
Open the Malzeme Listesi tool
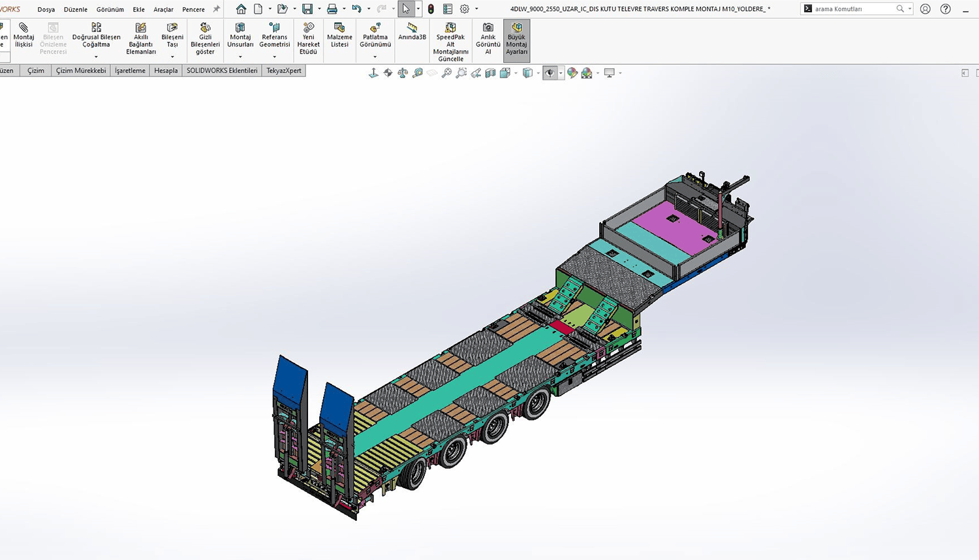click(x=339, y=36)
